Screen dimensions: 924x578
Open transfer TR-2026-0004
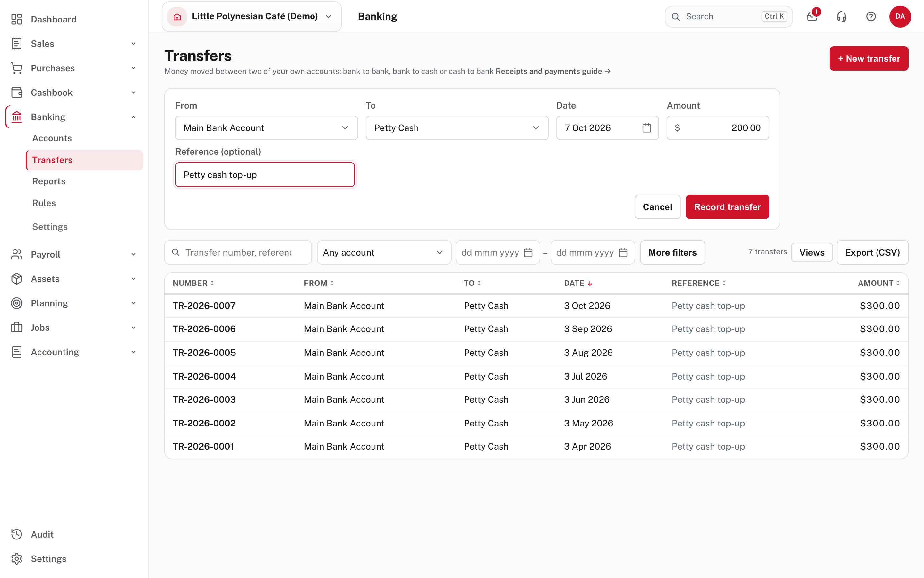[204, 376]
